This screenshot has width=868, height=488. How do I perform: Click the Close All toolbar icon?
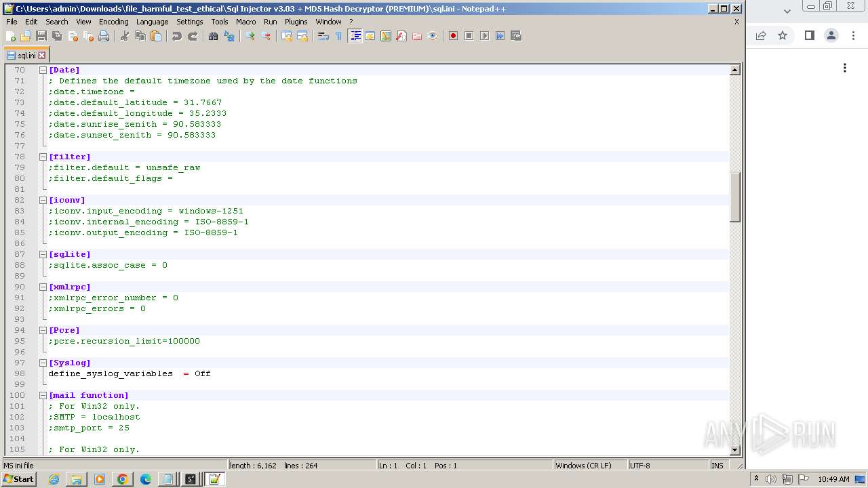tap(88, 36)
